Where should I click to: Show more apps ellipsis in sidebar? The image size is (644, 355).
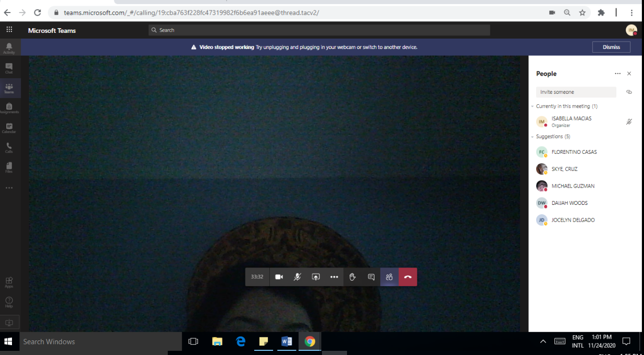[9, 188]
